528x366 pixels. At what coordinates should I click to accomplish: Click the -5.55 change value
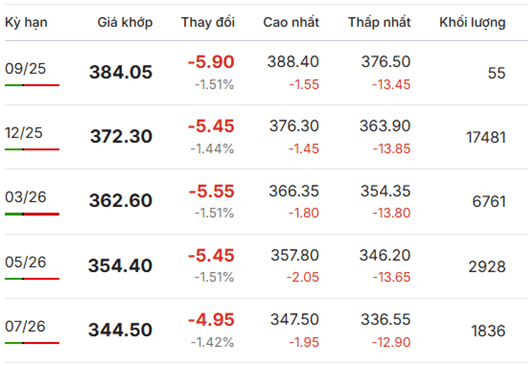(x=211, y=191)
